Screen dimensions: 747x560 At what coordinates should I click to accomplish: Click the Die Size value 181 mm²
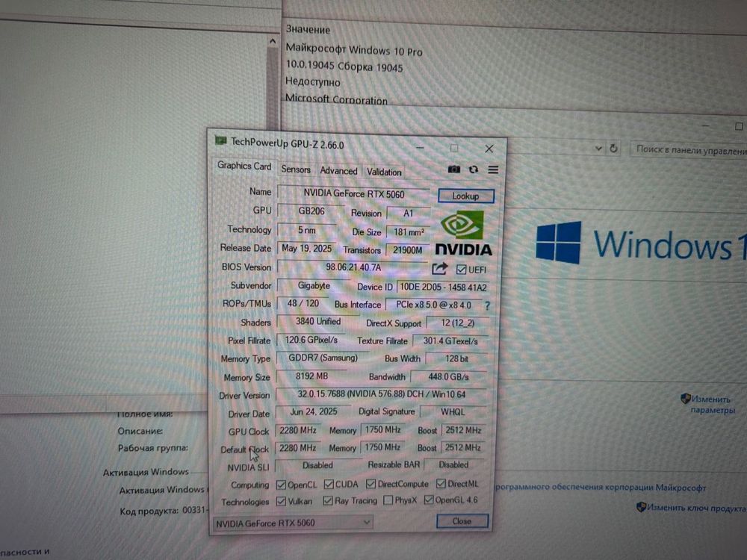[409, 232]
